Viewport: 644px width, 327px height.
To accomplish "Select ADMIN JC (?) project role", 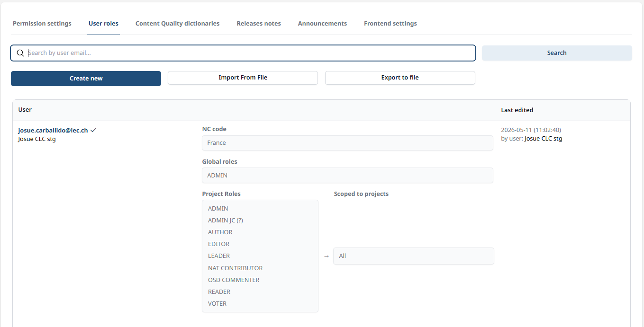I will 226,221.
